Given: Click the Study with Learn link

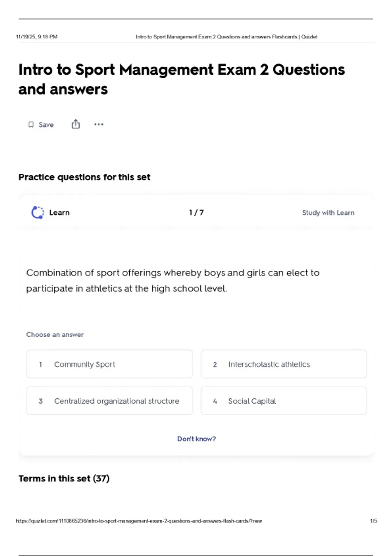Looking at the screenshot, I should (x=328, y=213).
